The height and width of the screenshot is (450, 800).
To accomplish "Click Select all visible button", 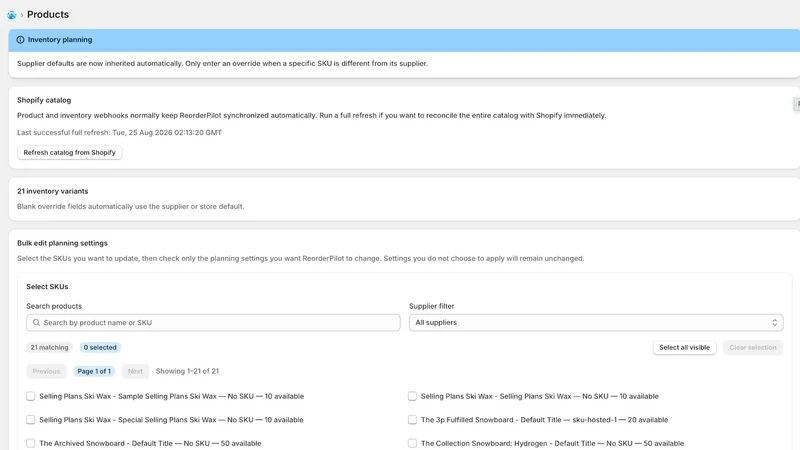I will [684, 347].
